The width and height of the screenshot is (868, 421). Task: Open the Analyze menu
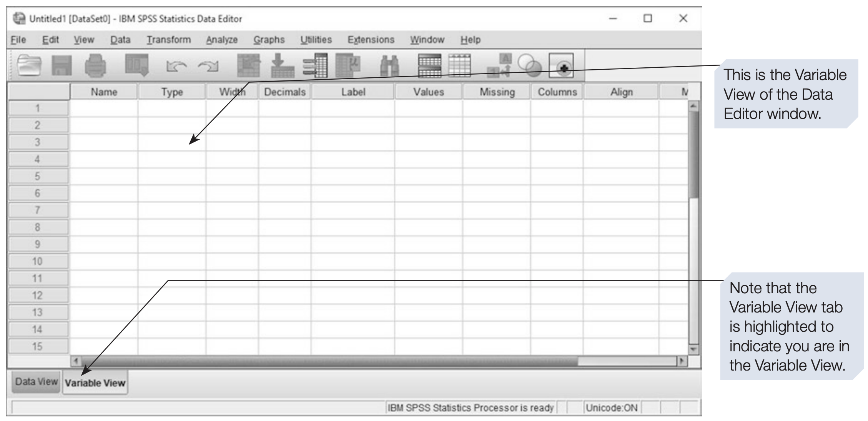coord(222,40)
